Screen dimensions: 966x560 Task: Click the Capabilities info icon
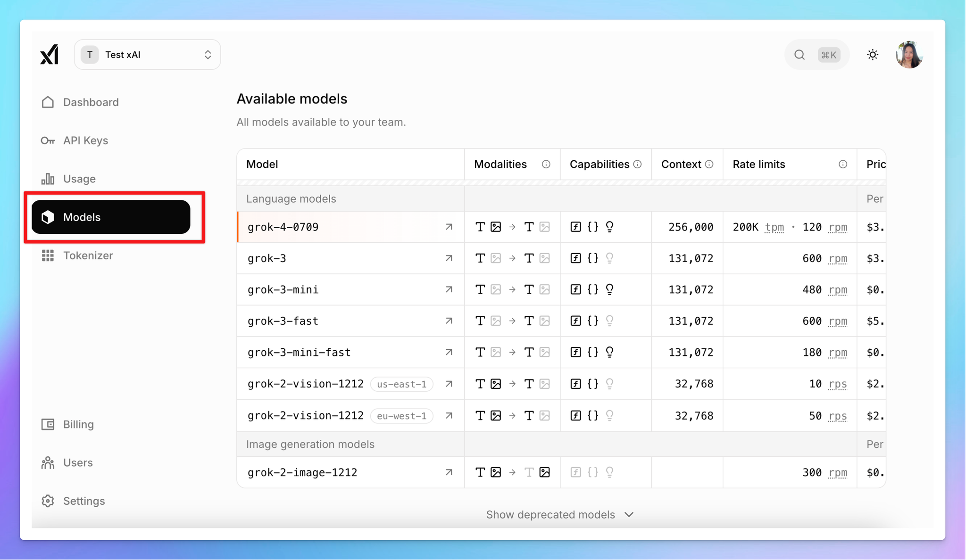click(x=637, y=164)
